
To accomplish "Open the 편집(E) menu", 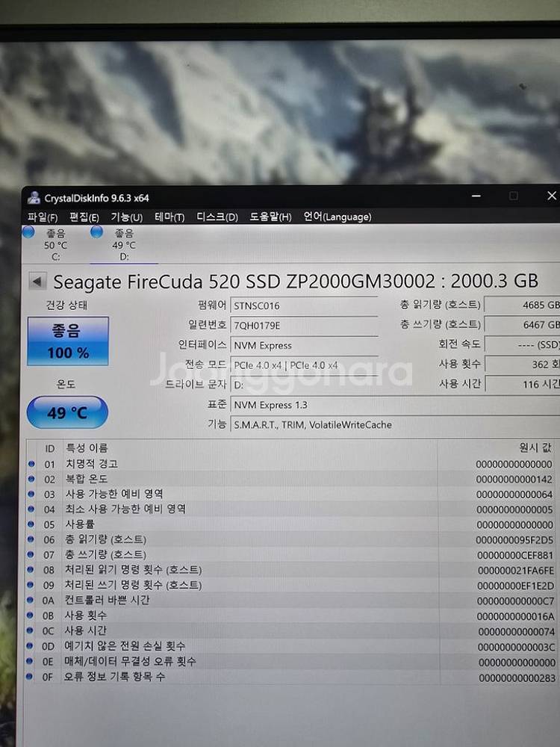I will (84, 217).
